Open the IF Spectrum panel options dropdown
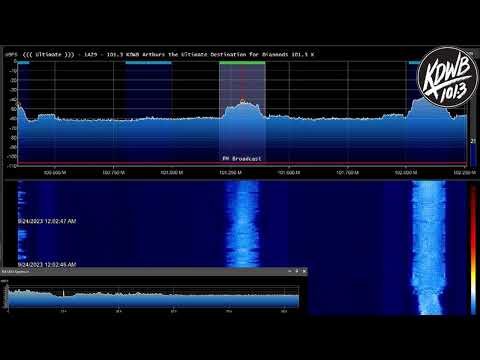Viewport: 480px width, 360px height. (289, 271)
